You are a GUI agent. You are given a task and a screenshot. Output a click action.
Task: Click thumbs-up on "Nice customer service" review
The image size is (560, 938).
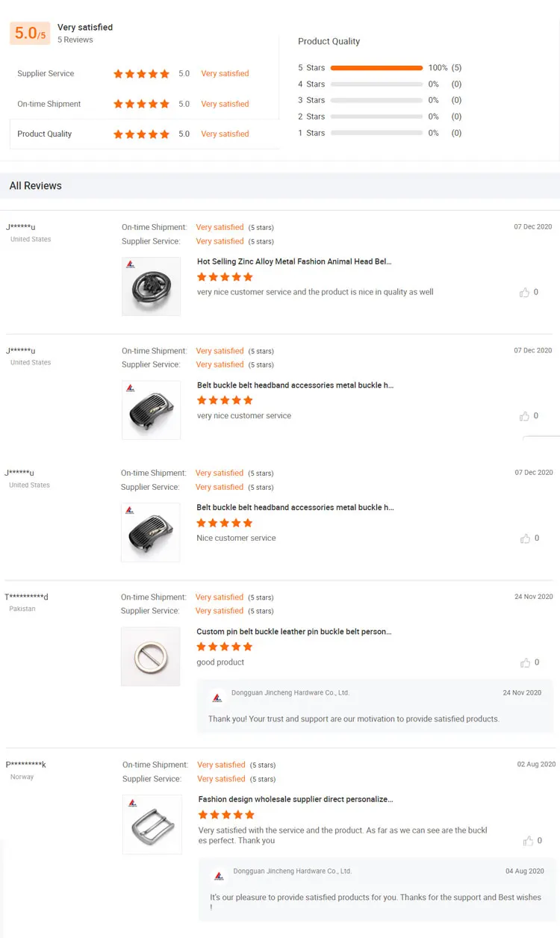click(524, 538)
